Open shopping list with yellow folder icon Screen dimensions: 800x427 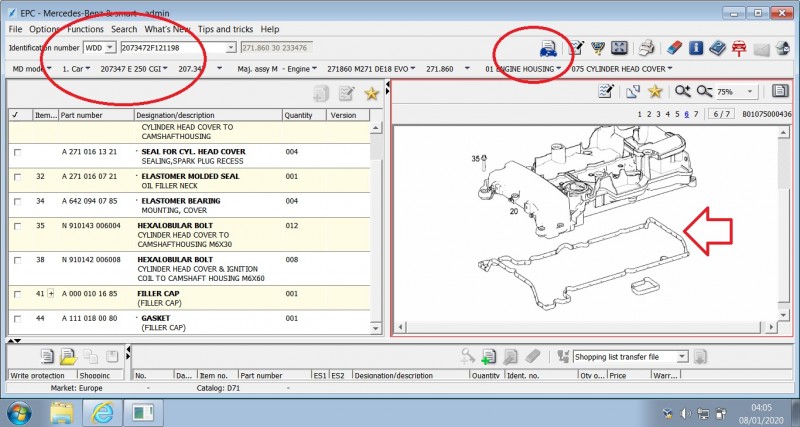(x=68, y=356)
